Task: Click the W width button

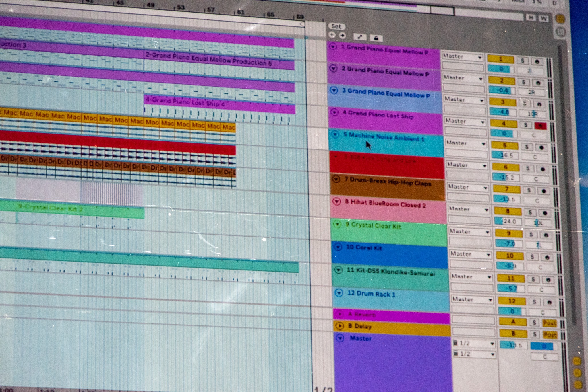Action: pyautogui.click(x=543, y=18)
